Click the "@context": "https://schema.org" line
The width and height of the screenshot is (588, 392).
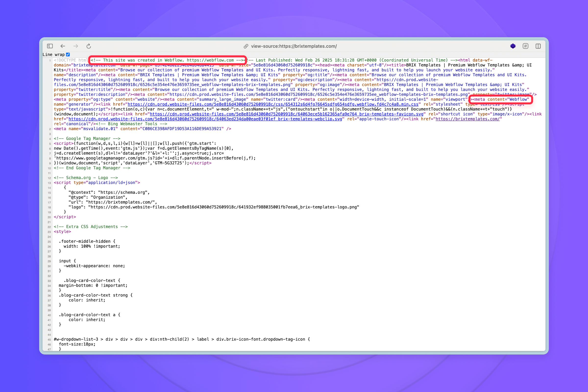pos(109,193)
